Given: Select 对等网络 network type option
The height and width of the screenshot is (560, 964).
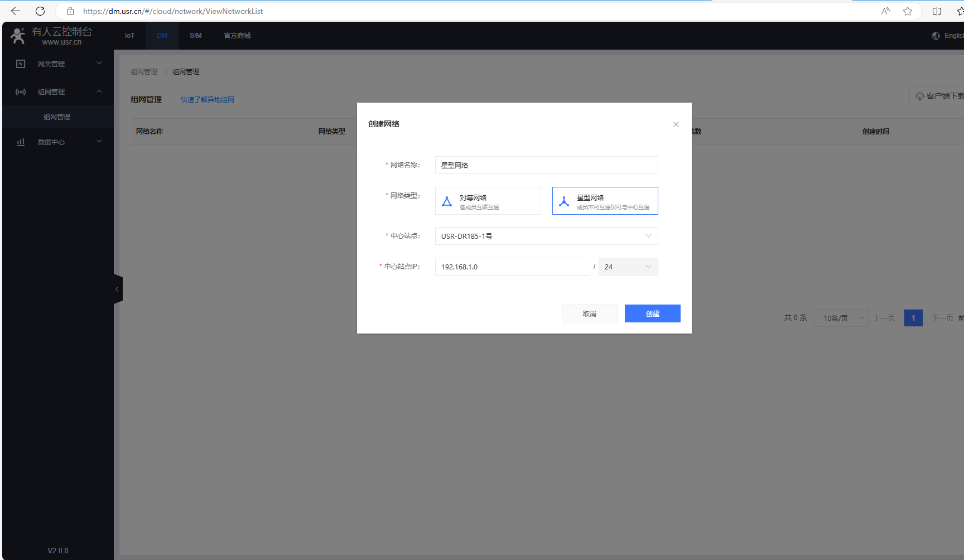Looking at the screenshot, I should (x=488, y=201).
